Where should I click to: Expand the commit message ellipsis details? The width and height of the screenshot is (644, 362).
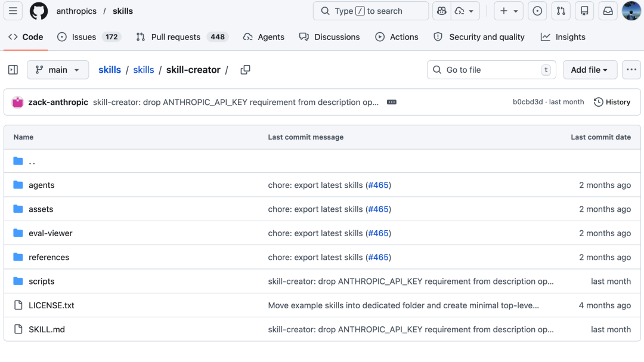point(391,102)
